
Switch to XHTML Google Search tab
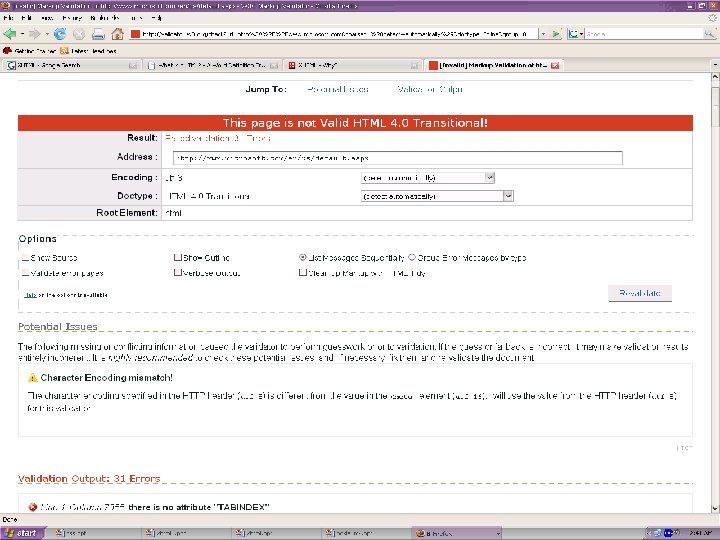[71, 66]
